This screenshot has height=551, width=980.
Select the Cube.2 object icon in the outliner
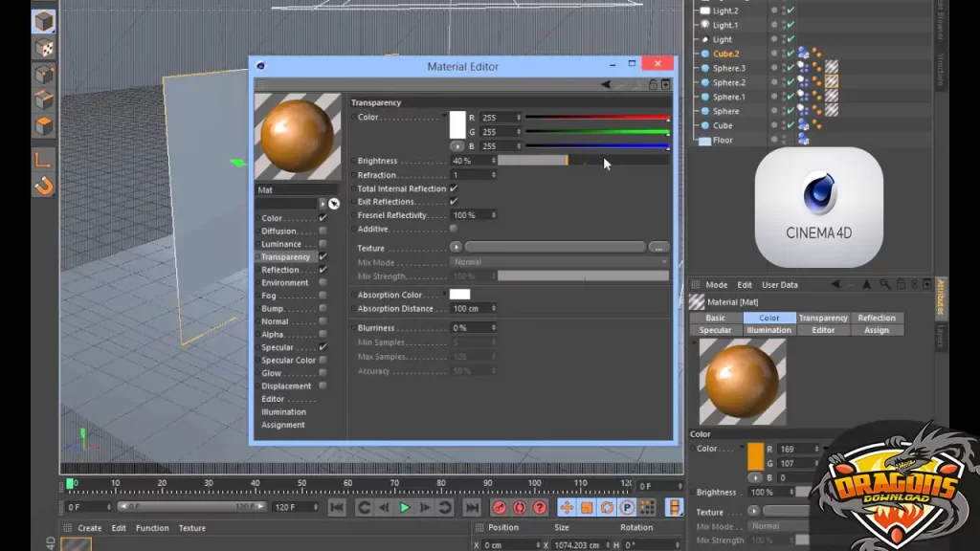[705, 54]
